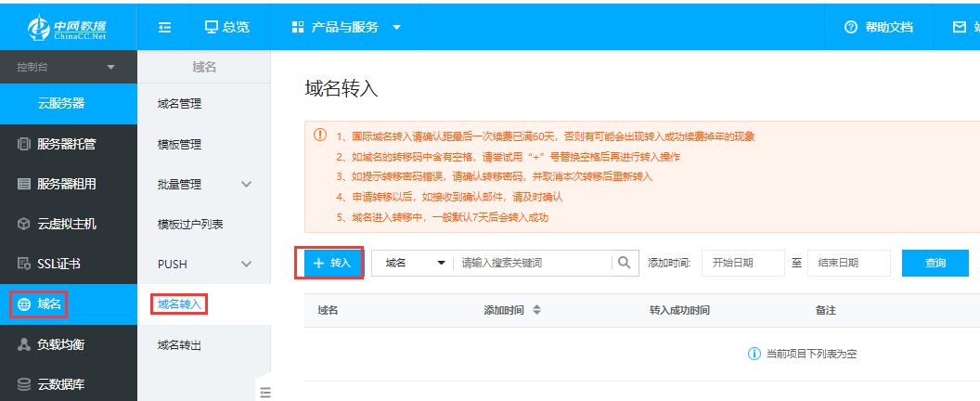Click the submenu collapse icon at bottom
Image resolution: width=980 pixels, height=401 pixels.
pos(264,391)
